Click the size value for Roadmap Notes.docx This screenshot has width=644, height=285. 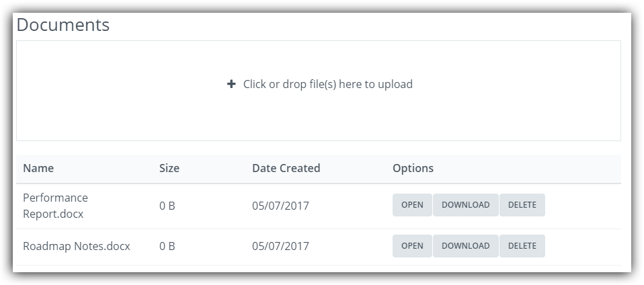[167, 246]
